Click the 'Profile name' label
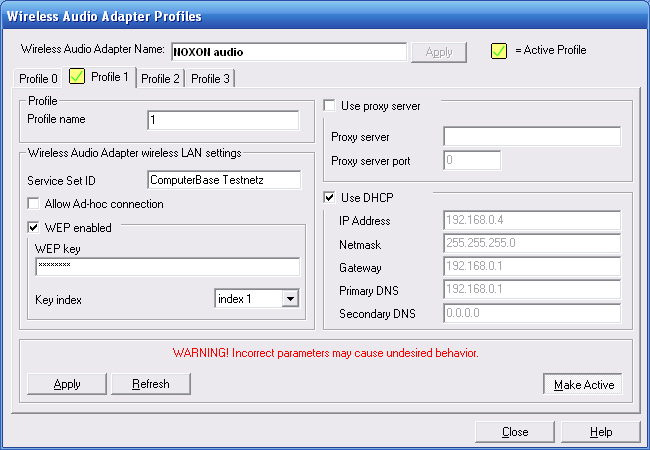 click(x=56, y=119)
